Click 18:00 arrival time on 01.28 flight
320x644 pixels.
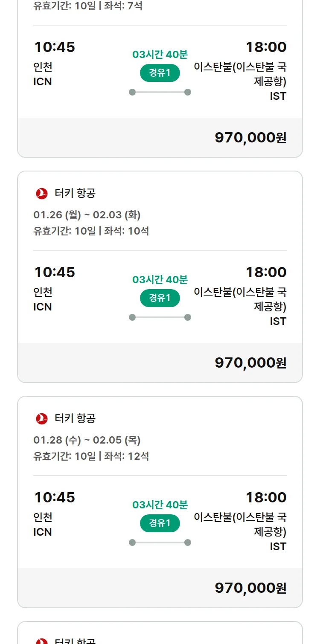(x=266, y=497)
